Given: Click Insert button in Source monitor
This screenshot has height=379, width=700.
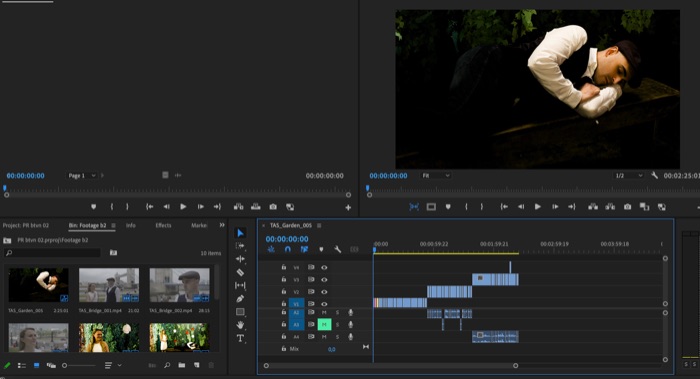Looking at the screenshot, I should point(239,207).
